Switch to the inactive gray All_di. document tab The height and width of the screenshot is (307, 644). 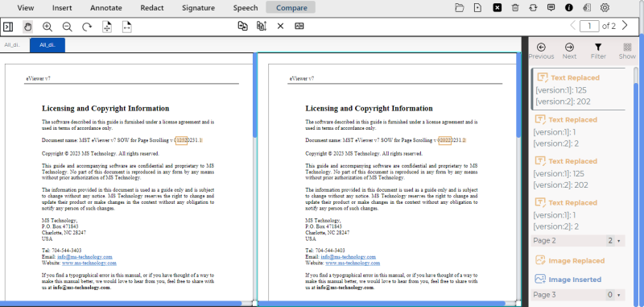pos(12,45)
